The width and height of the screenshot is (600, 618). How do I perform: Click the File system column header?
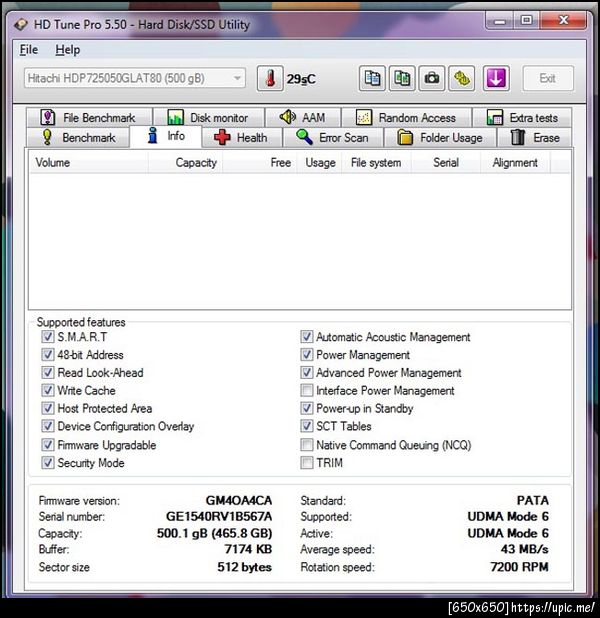point(376,163)
